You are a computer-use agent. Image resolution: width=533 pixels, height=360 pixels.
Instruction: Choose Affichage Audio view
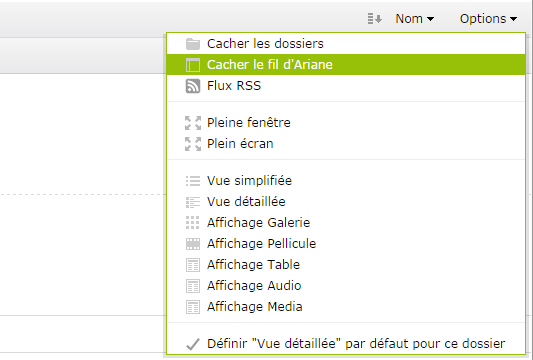pyautogui.click(x=346, y=286)
